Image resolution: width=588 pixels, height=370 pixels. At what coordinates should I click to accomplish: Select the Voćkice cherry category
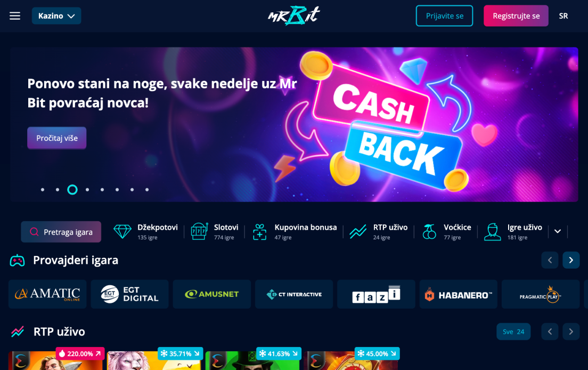pos(447,231)
